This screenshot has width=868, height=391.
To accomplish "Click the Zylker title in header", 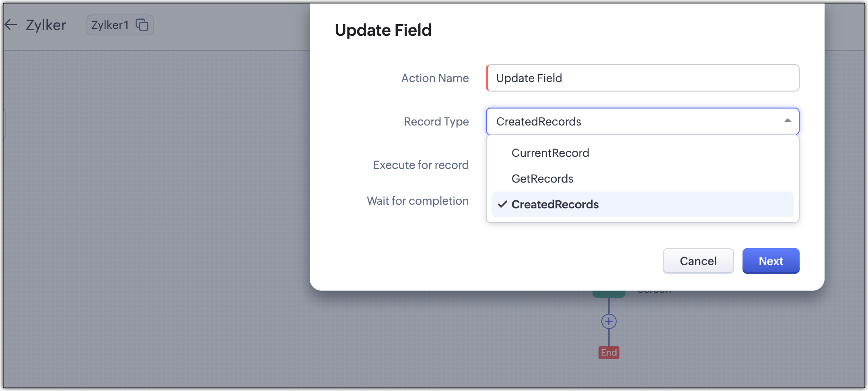I will coord(46,25).
